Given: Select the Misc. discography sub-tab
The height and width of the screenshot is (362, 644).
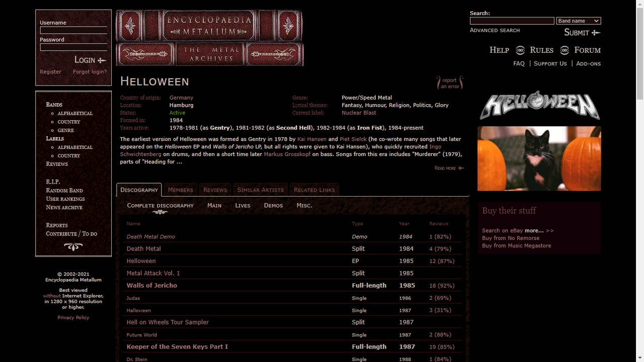Looking at the screenshot, I should pyautogui.click(x=304, y=206).
